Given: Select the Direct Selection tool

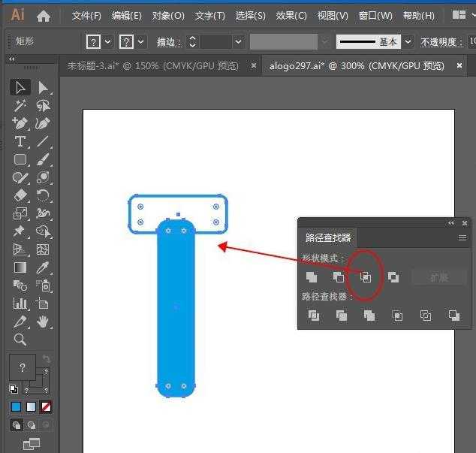Looking at the screenshot, I should pos(43,88).
